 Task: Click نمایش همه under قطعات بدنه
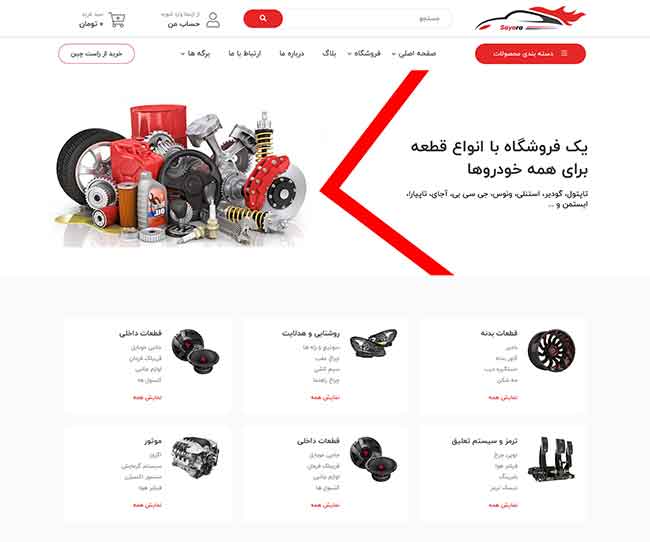503,397
